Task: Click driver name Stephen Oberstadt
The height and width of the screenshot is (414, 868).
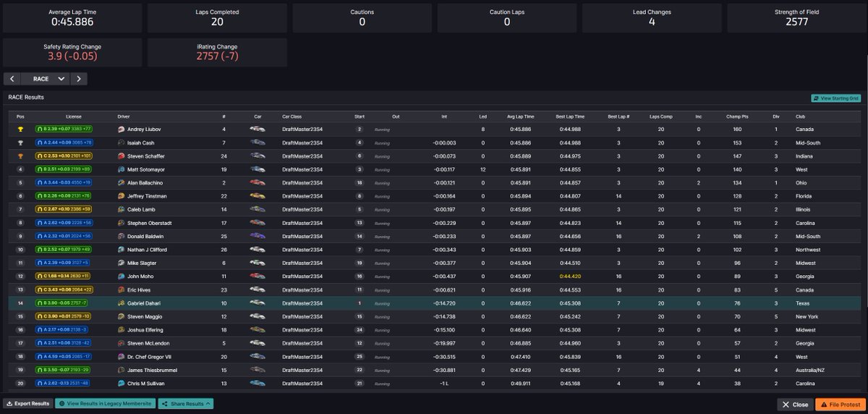Action: pos(150,223)
